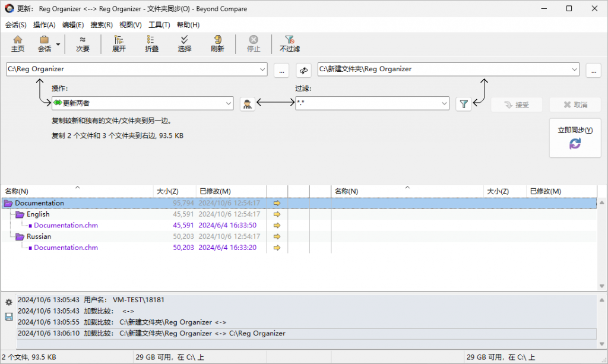Sort left pane by 已修改(M) column
Screen dimensions: 608x364
[x=232, y=191]
